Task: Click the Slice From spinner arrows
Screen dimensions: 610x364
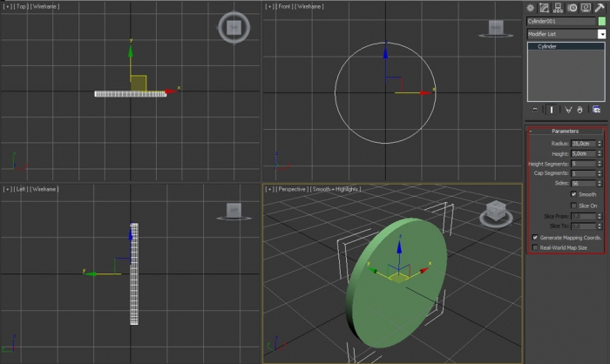Action: click(x=600, y=216)
